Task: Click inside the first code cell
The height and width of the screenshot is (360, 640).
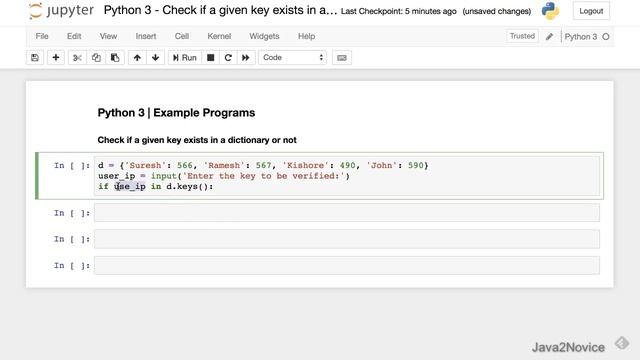Action: coord(347,176)
